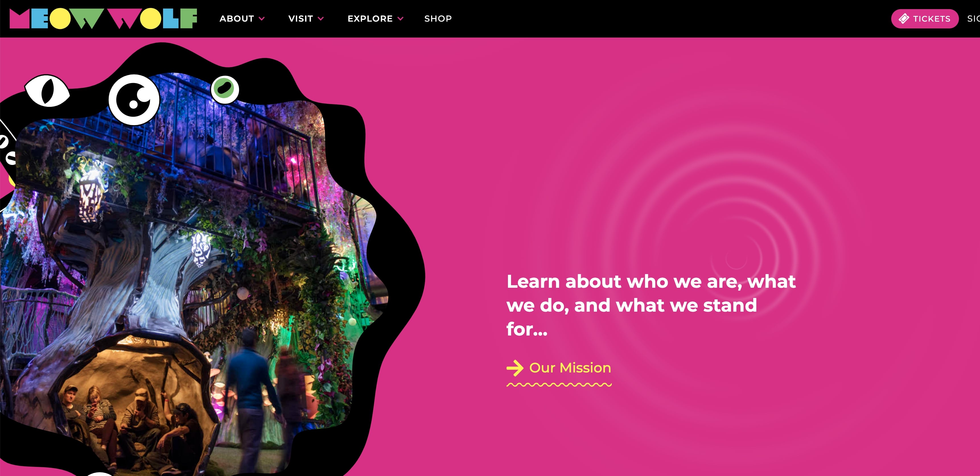This screenshot has width=980, height=476.
Task: Click the yellow arrow beside Our Mission
Action: (x=515, y=368)
